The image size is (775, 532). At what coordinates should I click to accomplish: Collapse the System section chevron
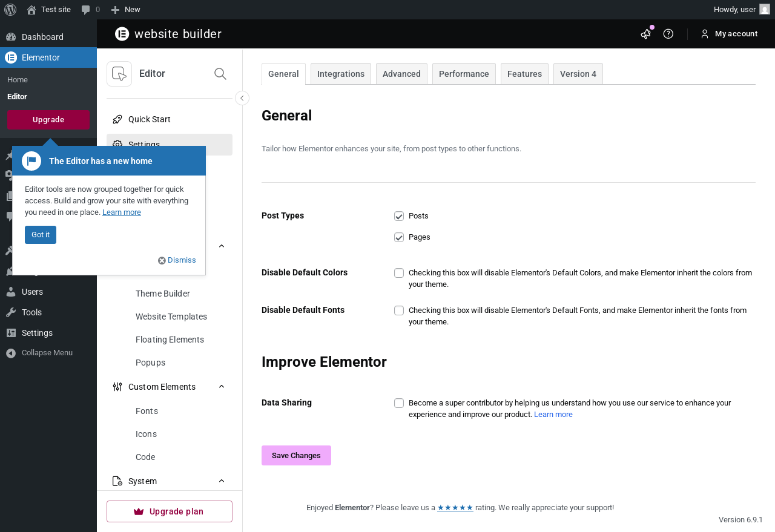tap(222, 481)
